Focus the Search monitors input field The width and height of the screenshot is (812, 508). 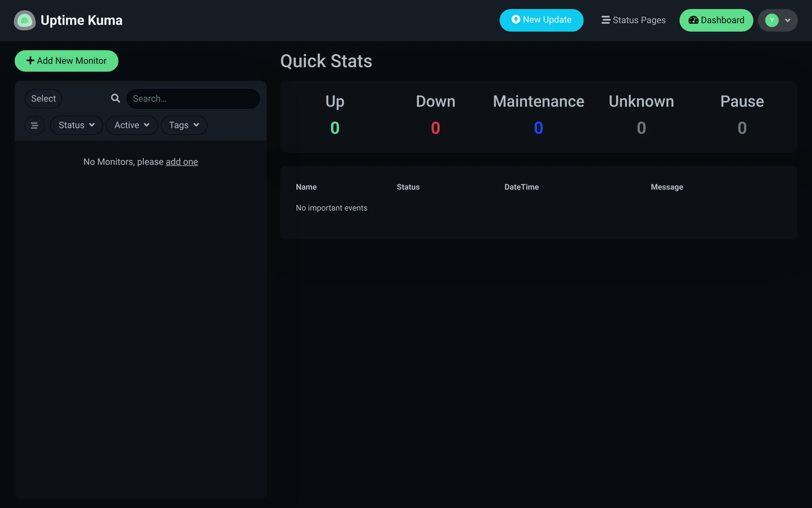[193, 99]
